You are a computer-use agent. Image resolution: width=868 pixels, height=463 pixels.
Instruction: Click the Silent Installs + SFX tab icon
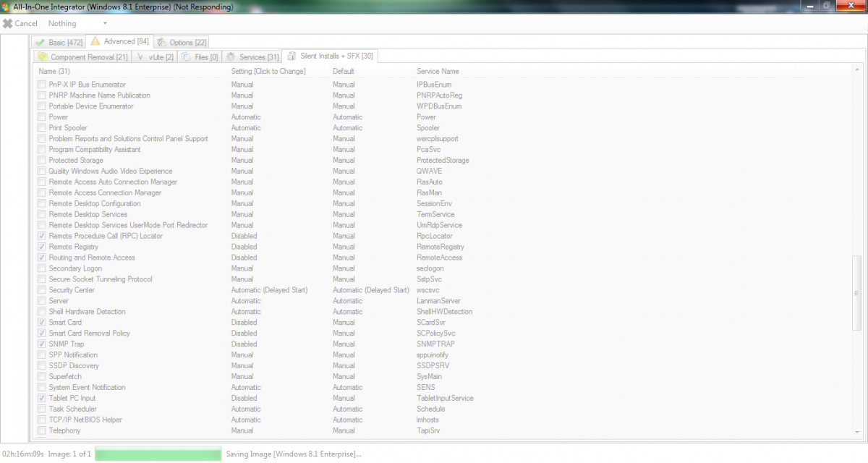point(291,56)
